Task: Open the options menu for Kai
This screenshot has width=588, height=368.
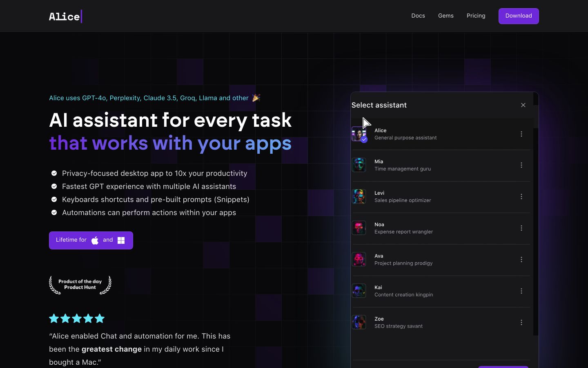Action: coord(521,291)
